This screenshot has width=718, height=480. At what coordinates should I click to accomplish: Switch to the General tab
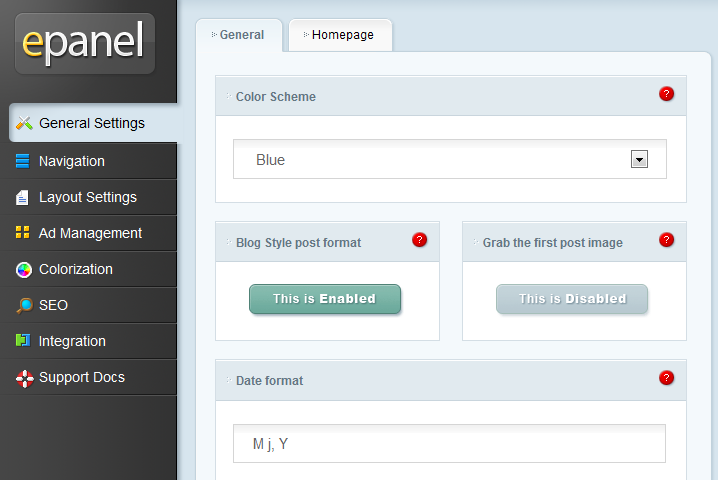(x=239, y=35)
